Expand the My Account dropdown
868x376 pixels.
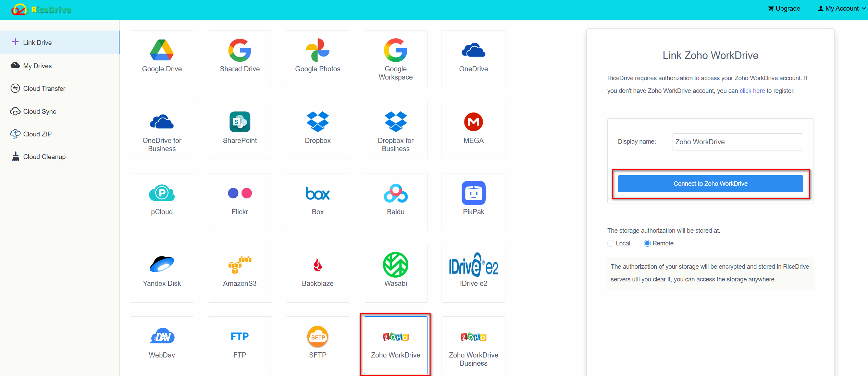[x=842, y=9]
